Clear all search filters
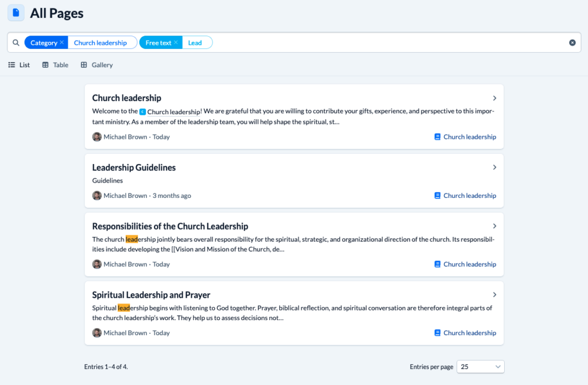Screen dimensions: 588x385 click(572, 42)
